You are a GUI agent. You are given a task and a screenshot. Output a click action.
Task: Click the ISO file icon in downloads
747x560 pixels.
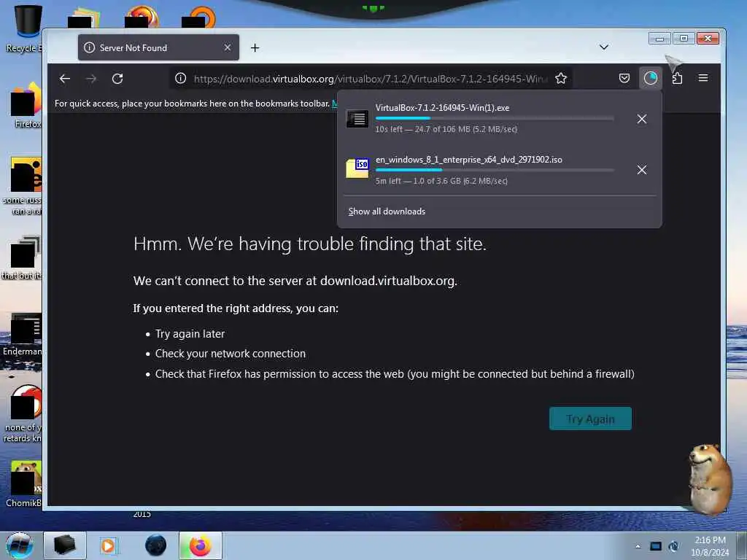point(357,168)
